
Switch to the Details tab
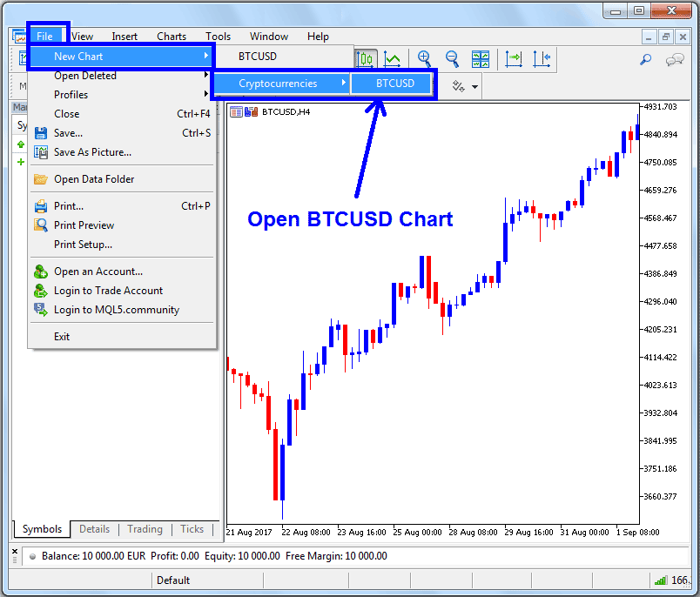(x=94, y=529)
